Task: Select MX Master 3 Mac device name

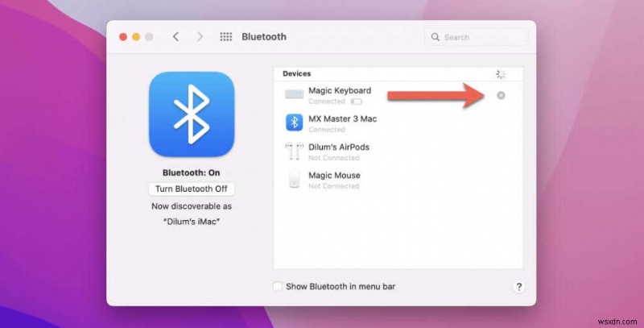Action: (343, 118)
